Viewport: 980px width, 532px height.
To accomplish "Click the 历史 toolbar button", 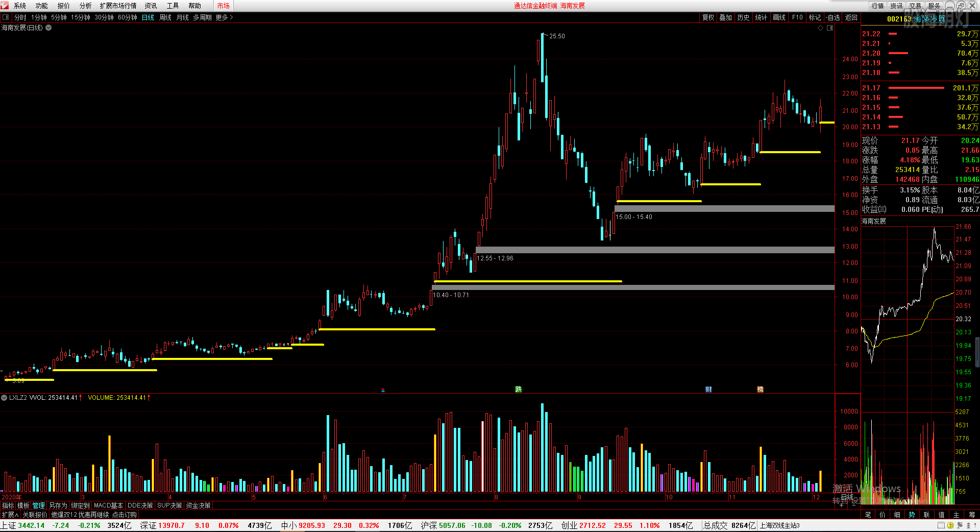I will pos(744,17).
